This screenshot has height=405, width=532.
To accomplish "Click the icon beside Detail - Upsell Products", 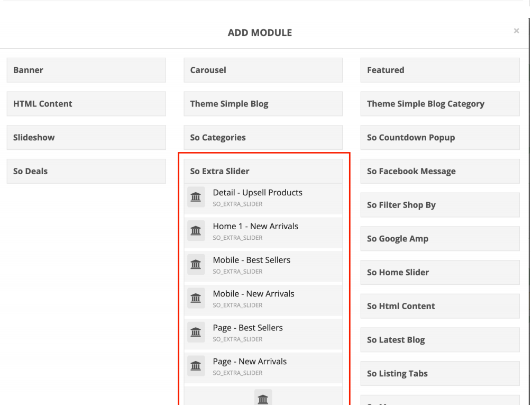I will tap(196, 197).
